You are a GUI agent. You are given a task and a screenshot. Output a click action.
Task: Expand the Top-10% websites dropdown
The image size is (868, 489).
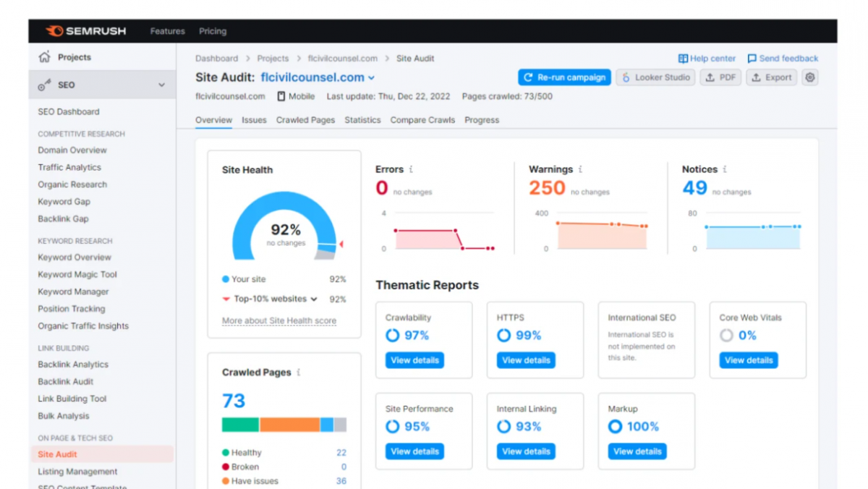coord(314,299)
